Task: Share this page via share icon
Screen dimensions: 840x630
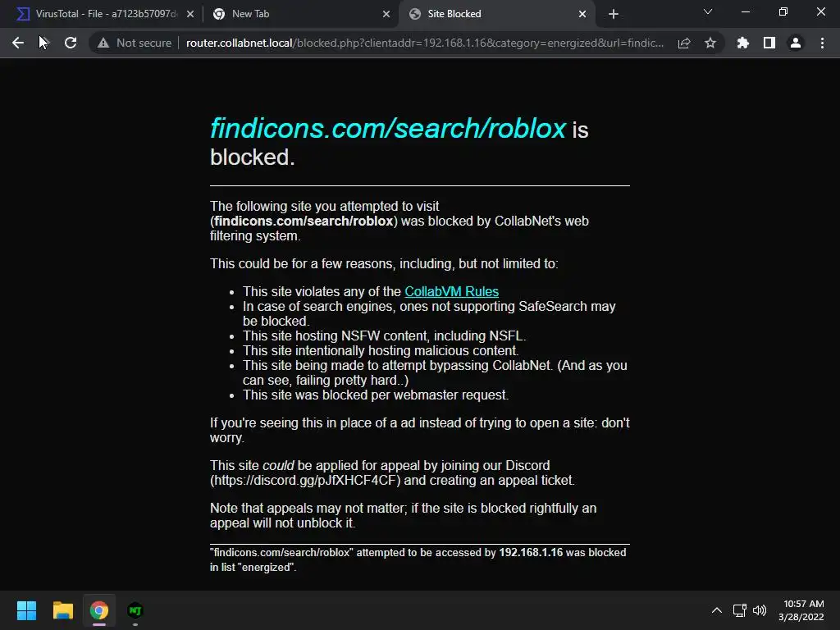Action: pyautogui.click(x=684, y=43)
